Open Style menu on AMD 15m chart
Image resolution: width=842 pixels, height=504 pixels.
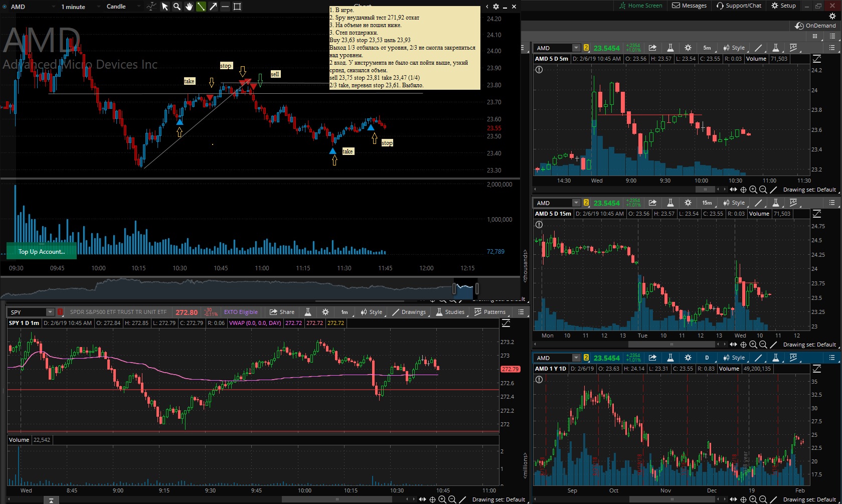pyautogui.click(x=734, y=203)
